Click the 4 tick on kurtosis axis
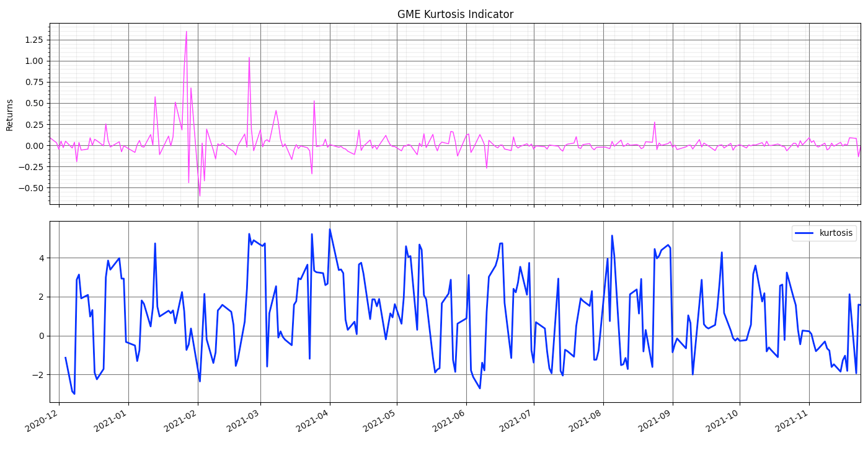This screenshot has height=450, width=868. (x=40, y=258)
